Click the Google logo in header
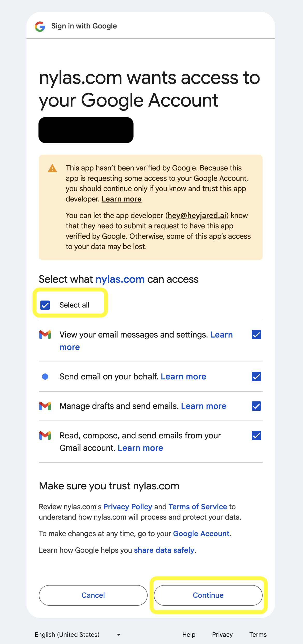 click(40, 26)
